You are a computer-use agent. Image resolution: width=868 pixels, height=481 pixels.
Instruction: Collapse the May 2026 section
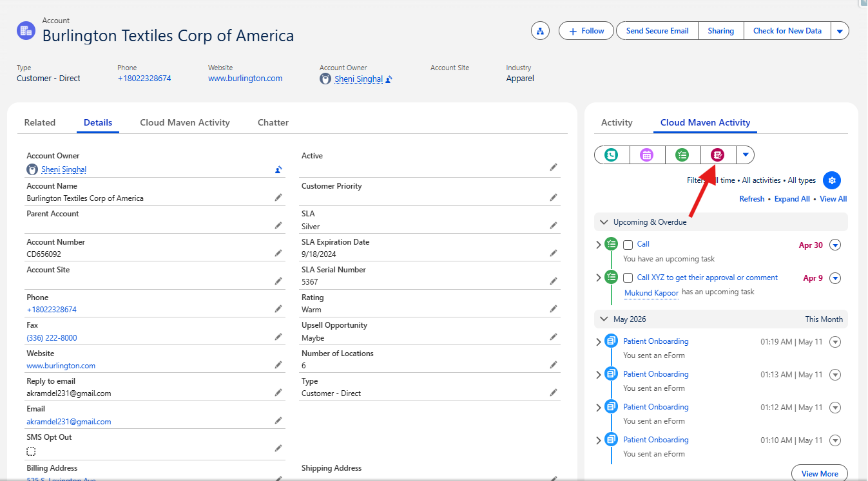coord(604,319)
